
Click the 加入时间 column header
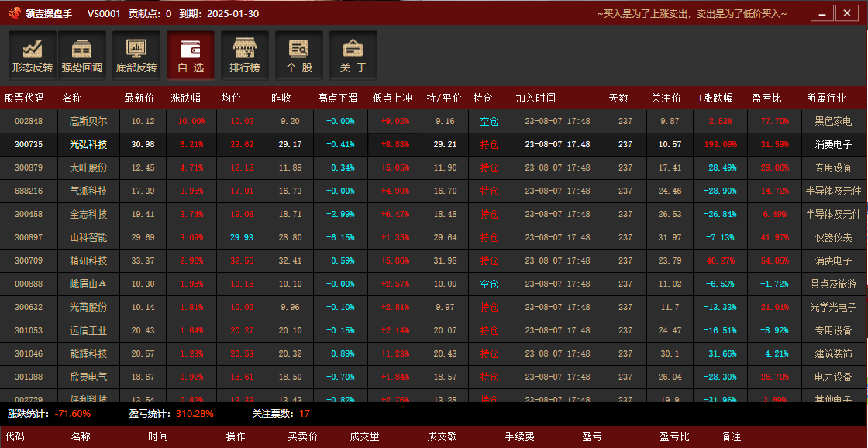[536, 98]
